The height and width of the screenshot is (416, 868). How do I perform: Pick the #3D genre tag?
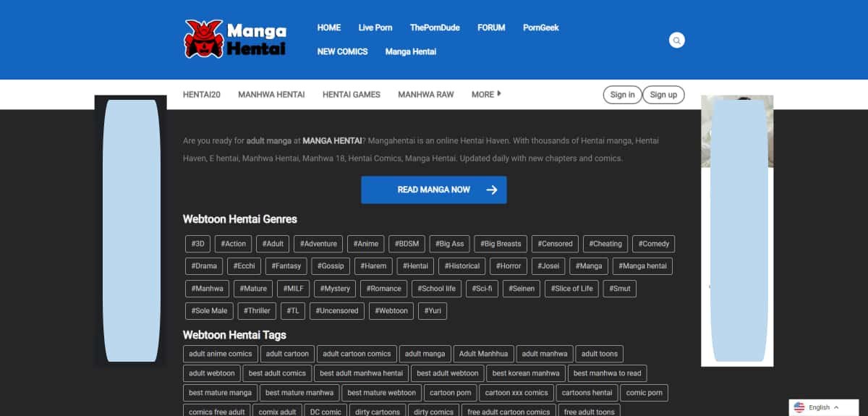click(x=198, y=244)
